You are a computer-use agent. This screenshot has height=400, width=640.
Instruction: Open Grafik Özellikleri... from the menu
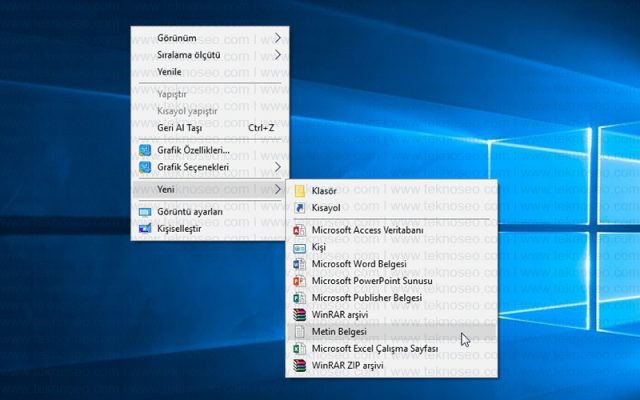point(210,150)
